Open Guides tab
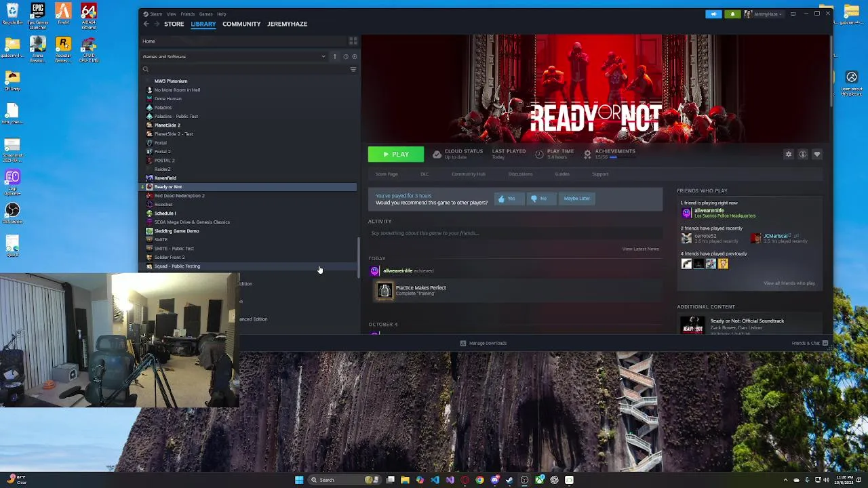This screenshot has height=488, width=868. (562, 174)
